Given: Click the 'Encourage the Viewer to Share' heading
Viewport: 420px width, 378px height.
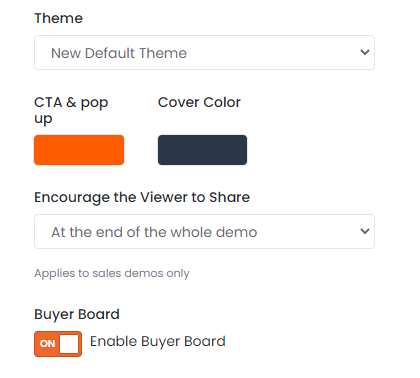Looking at the screenshot, I should (142, 197).
